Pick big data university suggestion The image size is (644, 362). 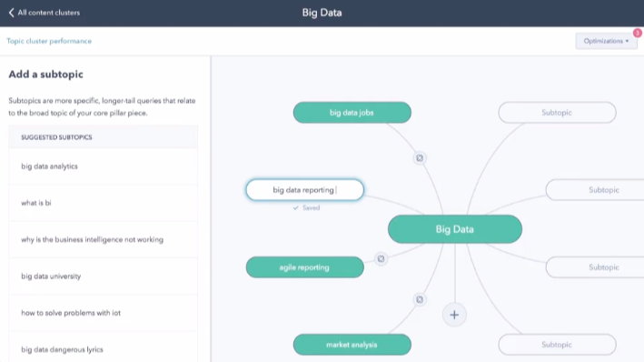103,276
